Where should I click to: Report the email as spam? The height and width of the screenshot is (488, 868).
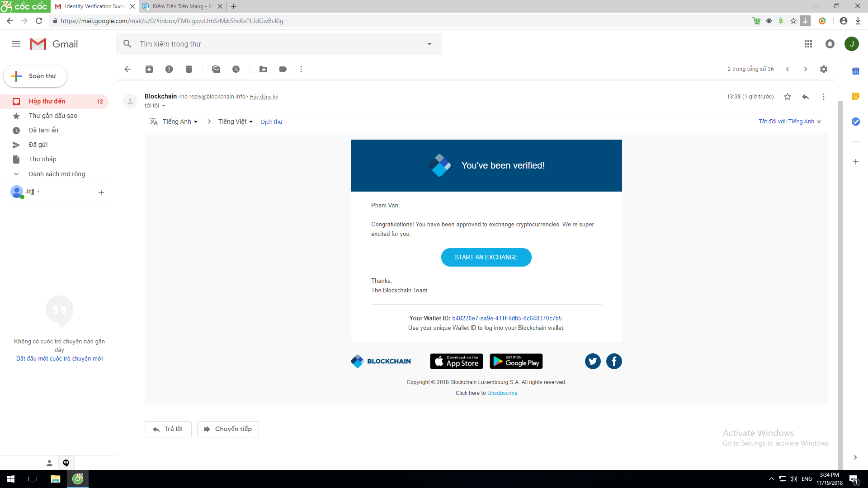point(169,69)
